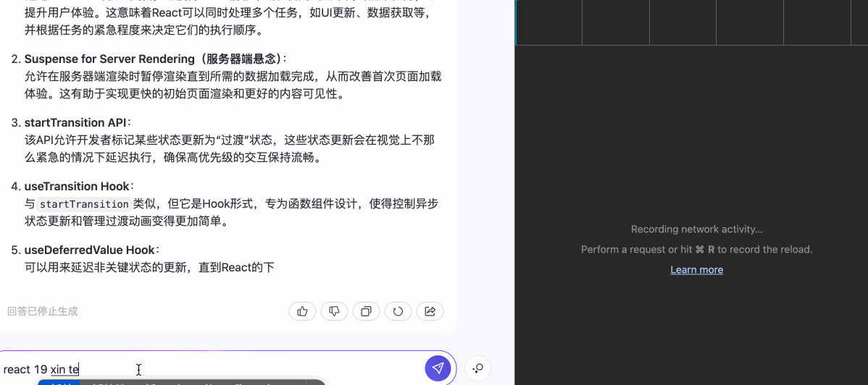This screenshot has width=868, height=385.
Task: Click the "Suspense for Server Rendering" heading
Action: tap(109, 59)
